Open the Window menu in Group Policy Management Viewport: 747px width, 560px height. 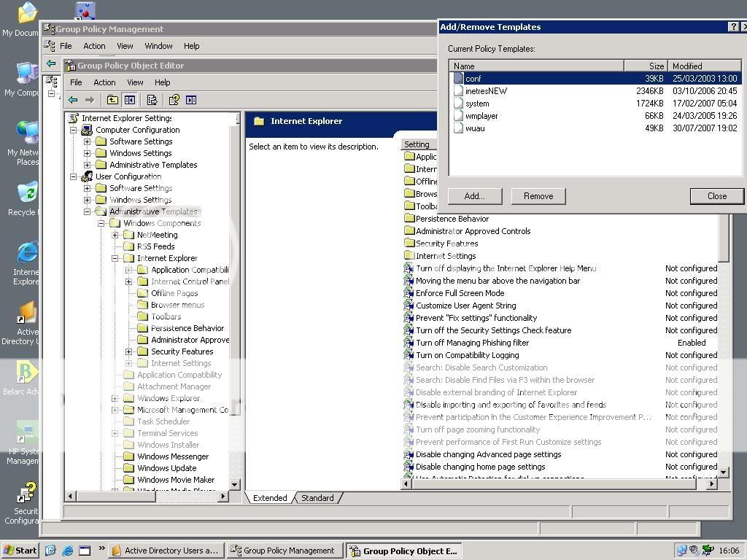pos(158,46)
